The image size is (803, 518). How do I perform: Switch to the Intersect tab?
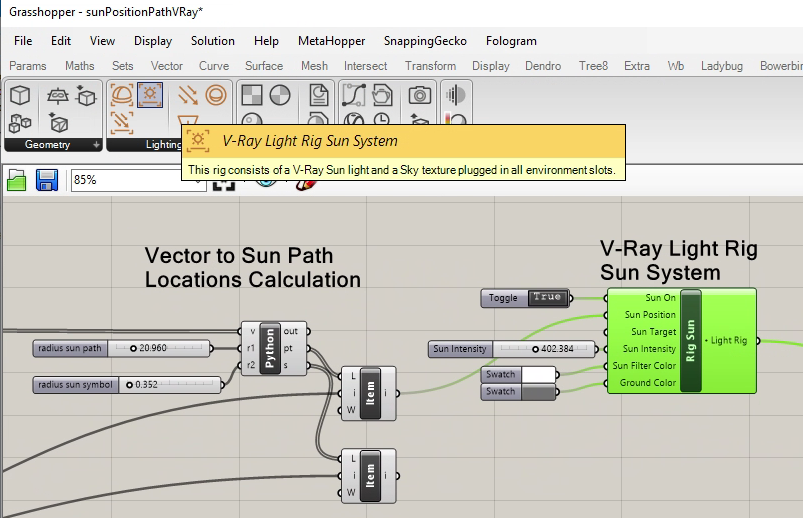366,66
